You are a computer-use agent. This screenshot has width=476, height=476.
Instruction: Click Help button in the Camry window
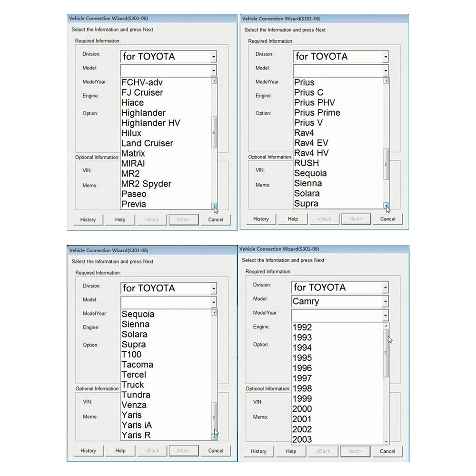[291, 451]
